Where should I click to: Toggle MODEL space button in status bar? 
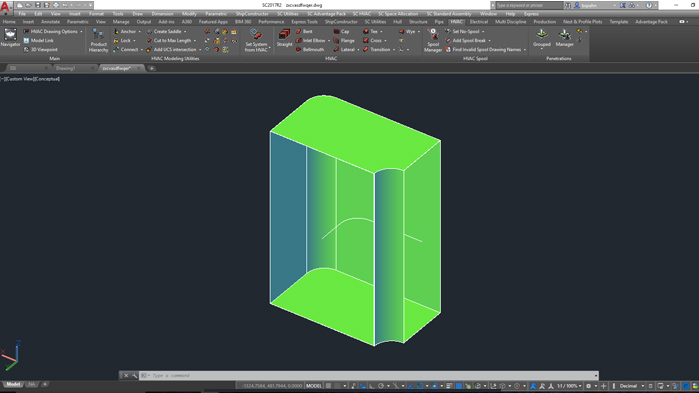pyautogui.click(x=314, y=386)
